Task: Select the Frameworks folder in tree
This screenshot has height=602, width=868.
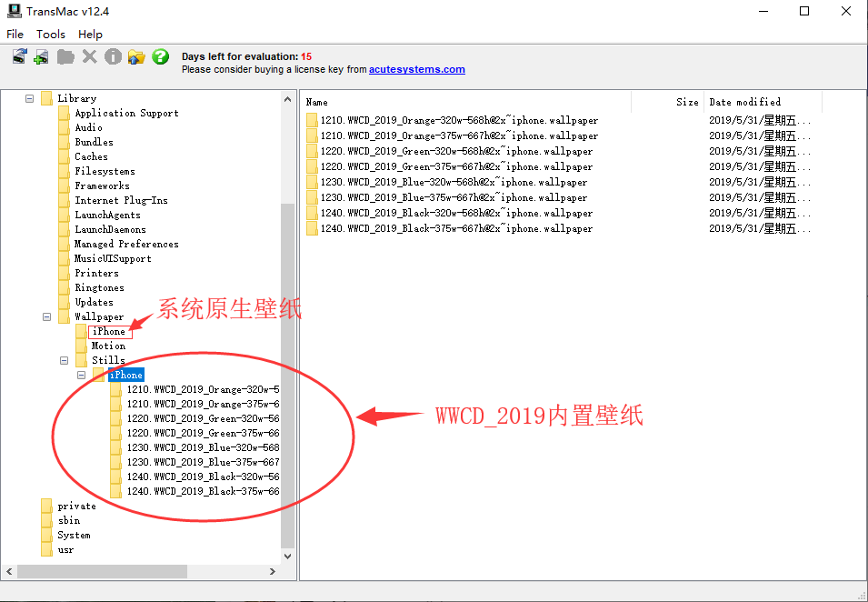Action: (102, 186)
